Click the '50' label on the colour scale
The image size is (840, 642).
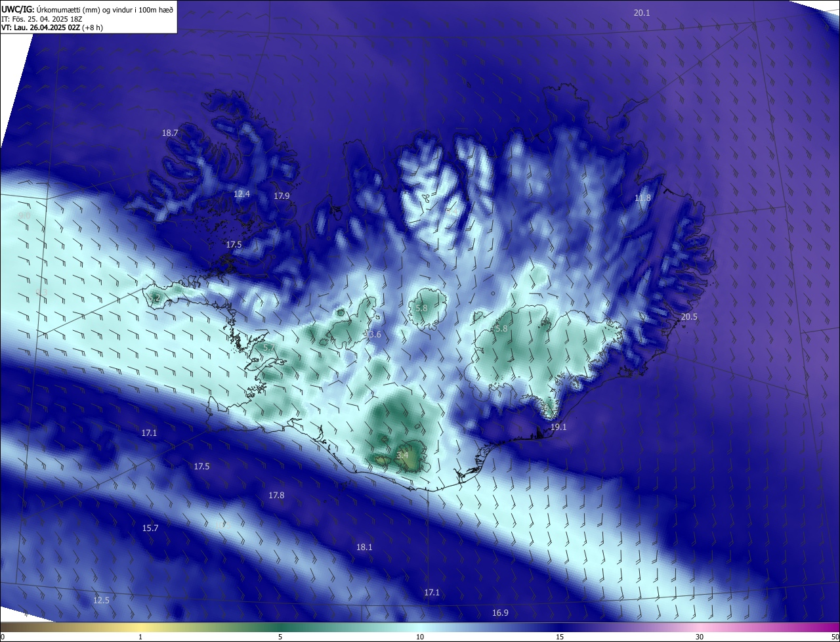[x=834, y=637]
